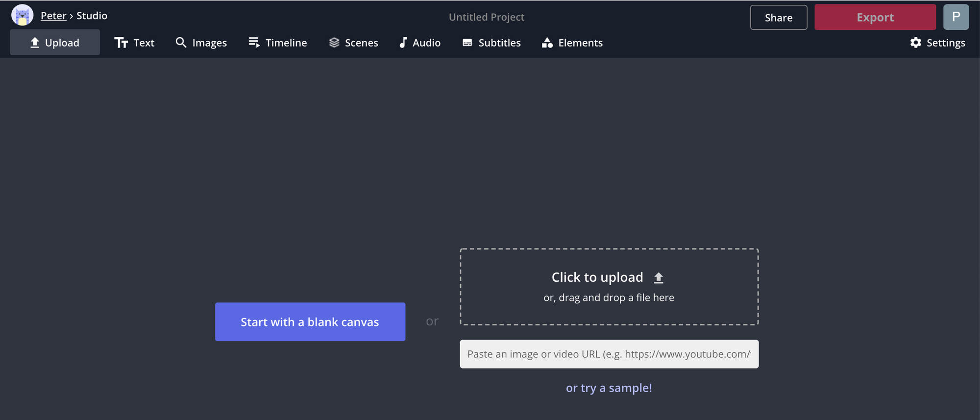
Task: Click upload arrow icon in drop zone
Action: coord(659,278)
